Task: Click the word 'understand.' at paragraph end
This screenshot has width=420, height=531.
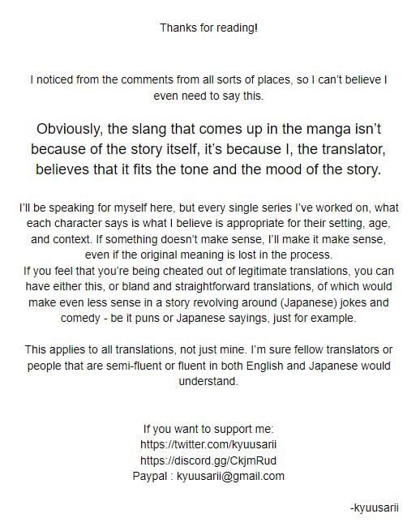Action: coord(208,381)
